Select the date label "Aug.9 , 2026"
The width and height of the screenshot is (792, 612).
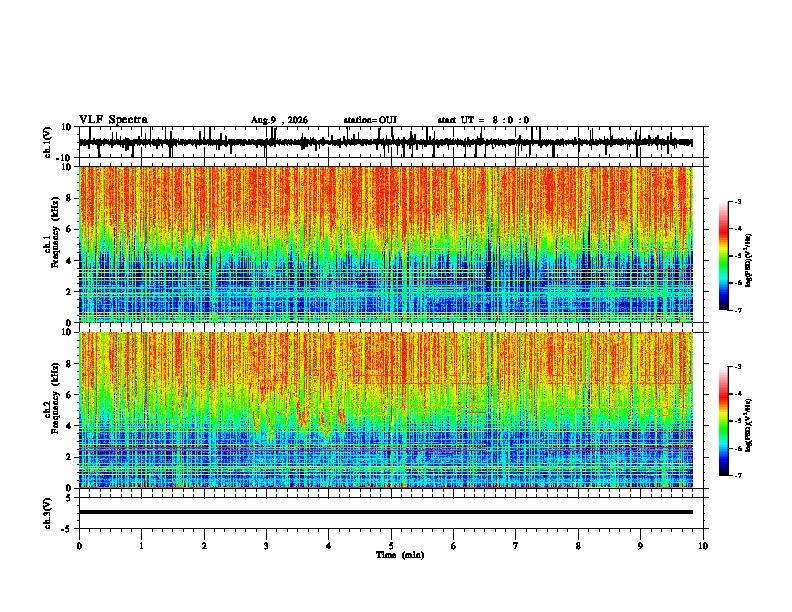coord(279,120)
